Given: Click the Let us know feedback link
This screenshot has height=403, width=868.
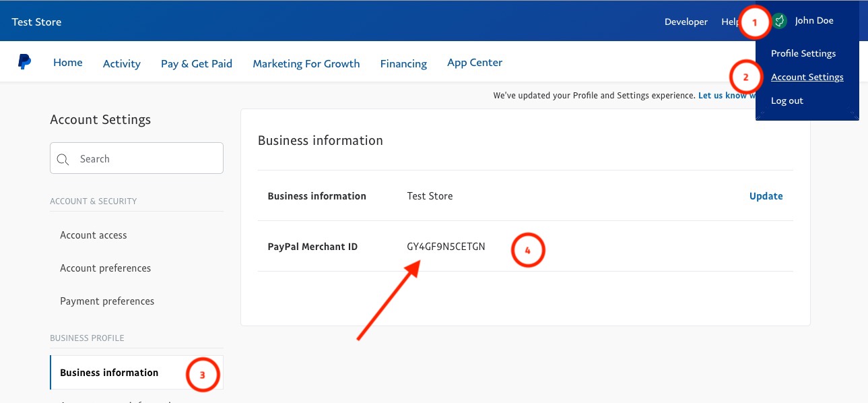Looking at the screenshot, I should click(723, 96).
